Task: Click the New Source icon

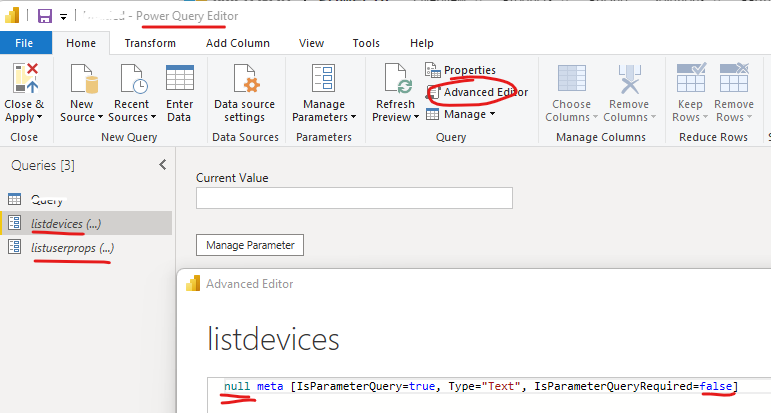Action: 84,78
